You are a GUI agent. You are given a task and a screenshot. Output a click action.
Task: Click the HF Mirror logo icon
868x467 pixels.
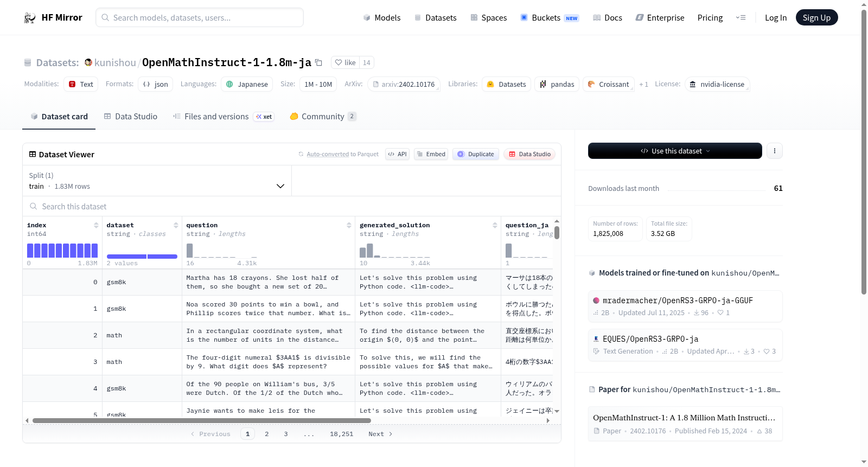pyautogui.click(x=30, y=18)
